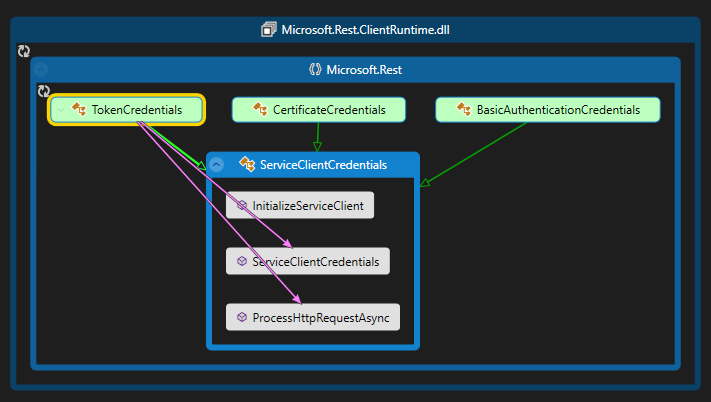The width and height of the screenshot is (711, 402).
Task: Select the BasicAuthenticationCredentials class node
Action: pos(548,110)
